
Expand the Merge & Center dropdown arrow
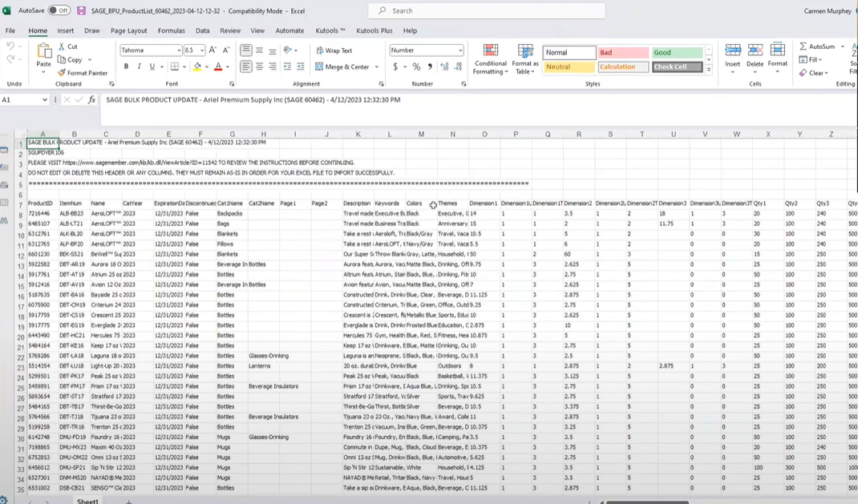377,67
